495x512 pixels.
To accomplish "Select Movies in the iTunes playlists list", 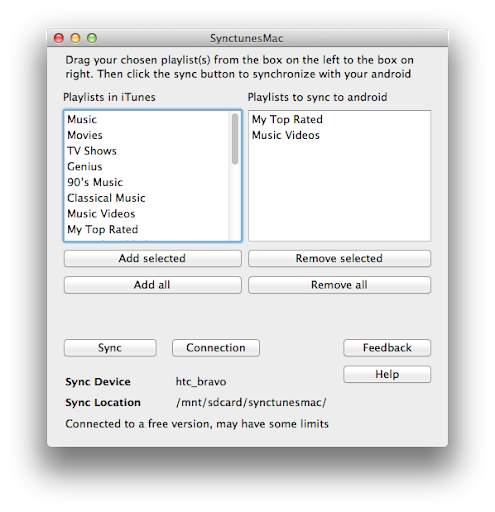I will [x=147, y=135].
